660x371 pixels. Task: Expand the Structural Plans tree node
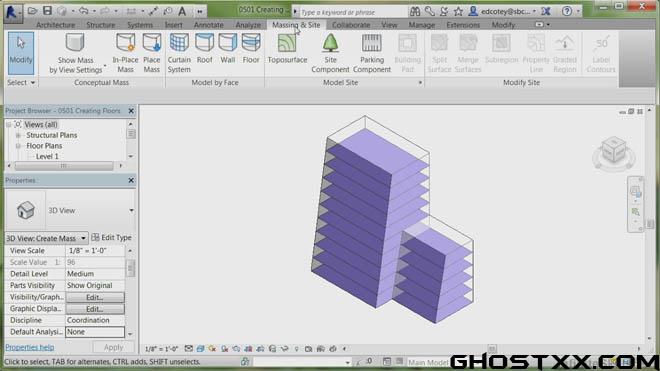pos(18,135)
